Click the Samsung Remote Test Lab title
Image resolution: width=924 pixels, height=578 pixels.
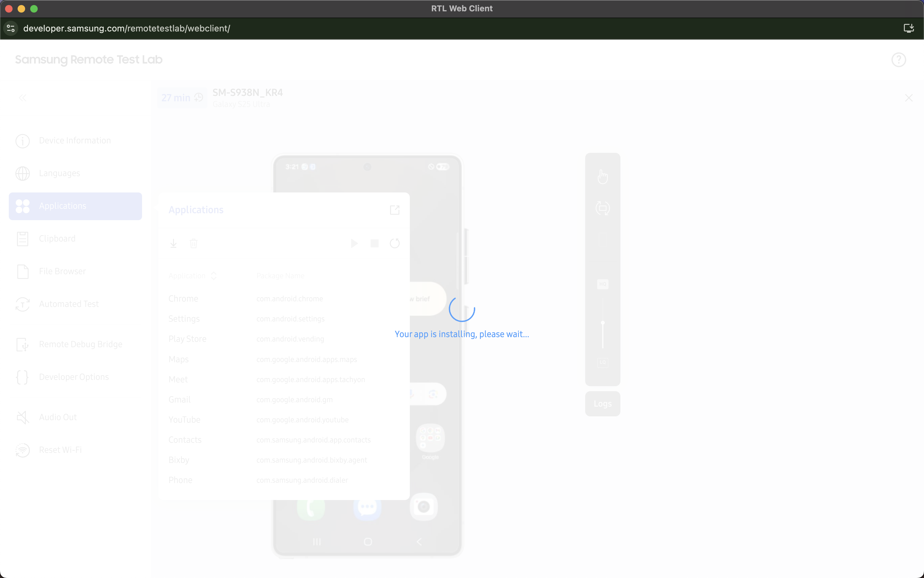[89, 60]
